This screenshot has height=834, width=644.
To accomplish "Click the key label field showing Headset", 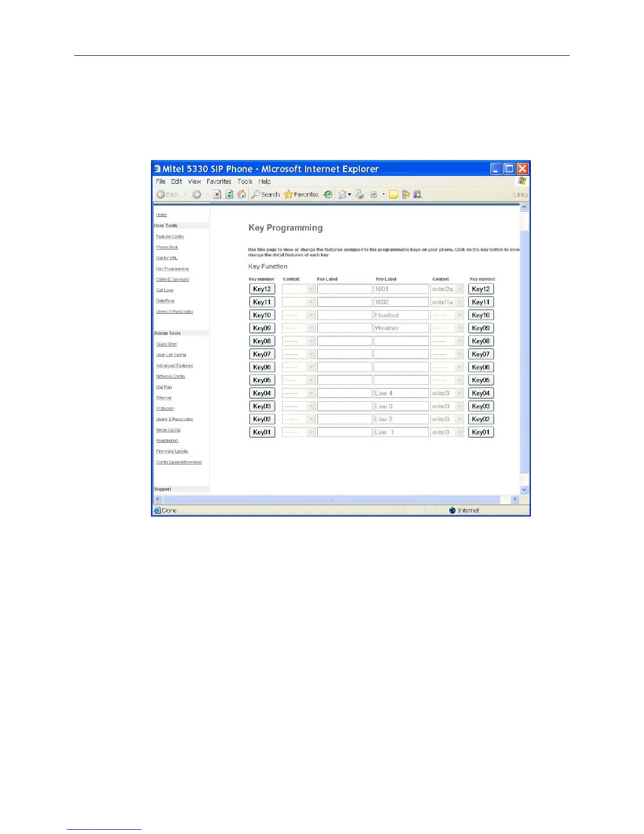I will click(x=401, y=315).
